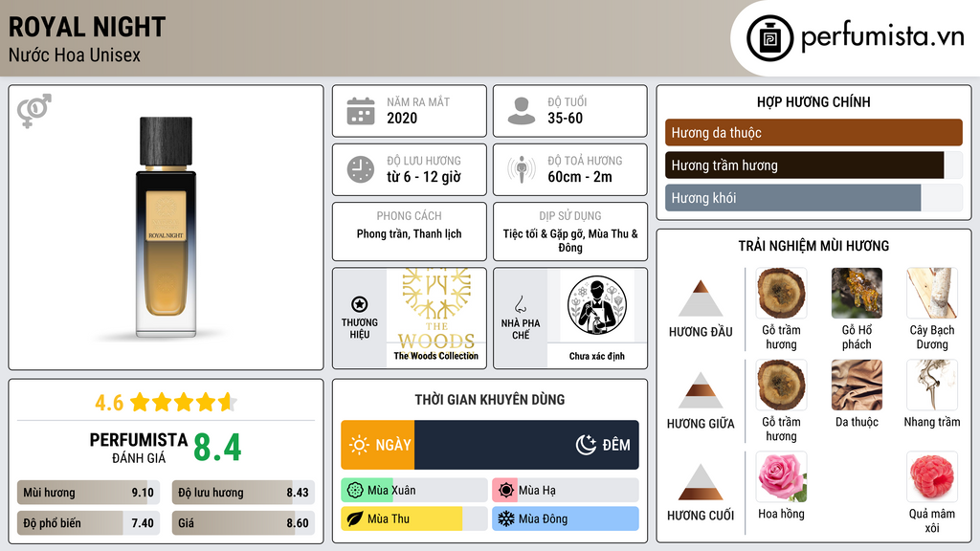
Task: Click the nose icon above Nhà pha chế
Action: click(520, 304)
